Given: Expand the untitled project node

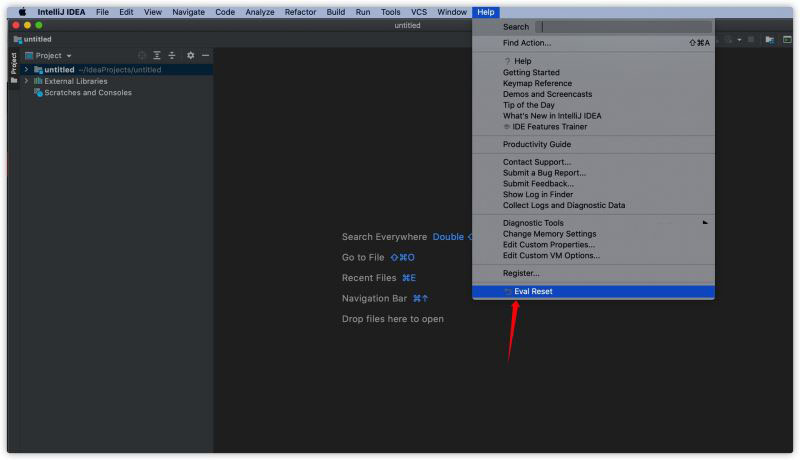Looking at the screenshot, I should (27, 69).
